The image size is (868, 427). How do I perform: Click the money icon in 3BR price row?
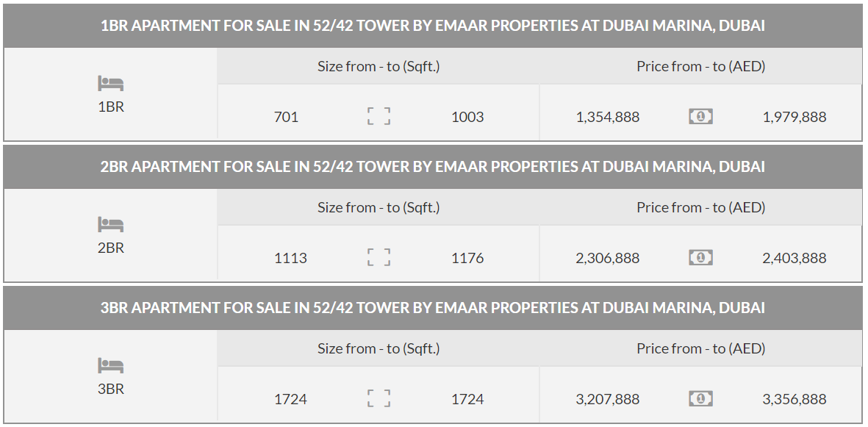coord(701,398)
